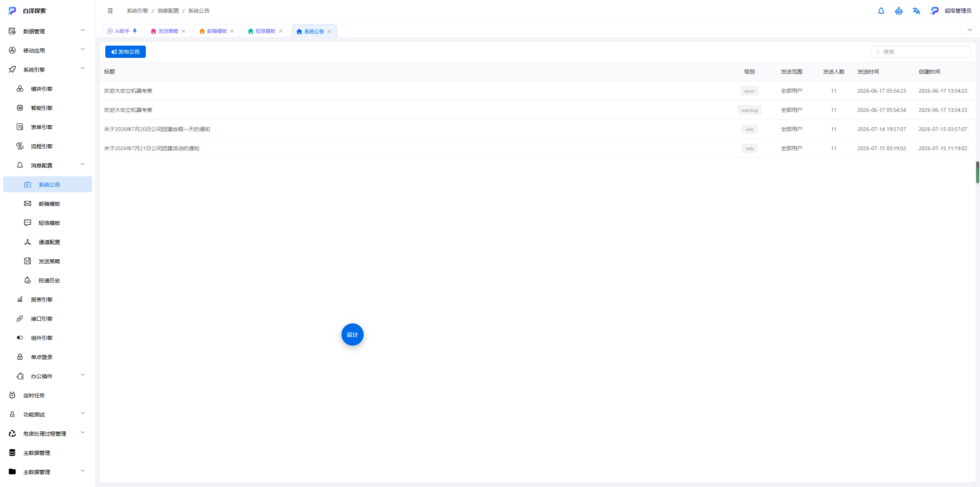Click the 流程引擎 flow icon
This screenshot has width=980, height=487.
[20, 146]
